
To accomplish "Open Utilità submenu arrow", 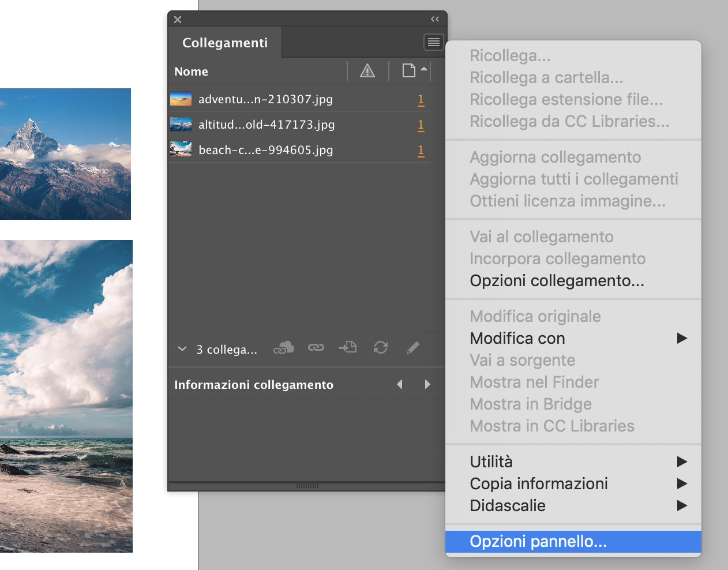I will [682, 462].
